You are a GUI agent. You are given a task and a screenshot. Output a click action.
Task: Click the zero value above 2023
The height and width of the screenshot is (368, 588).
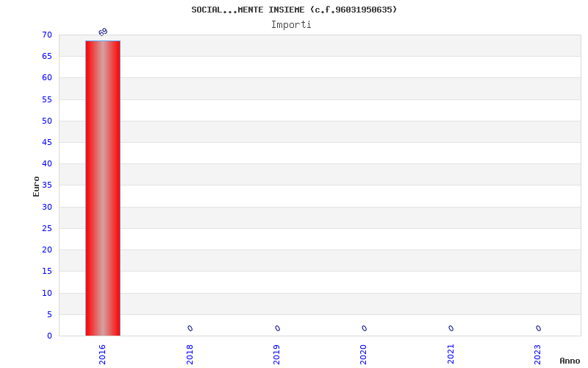point(539,328)
